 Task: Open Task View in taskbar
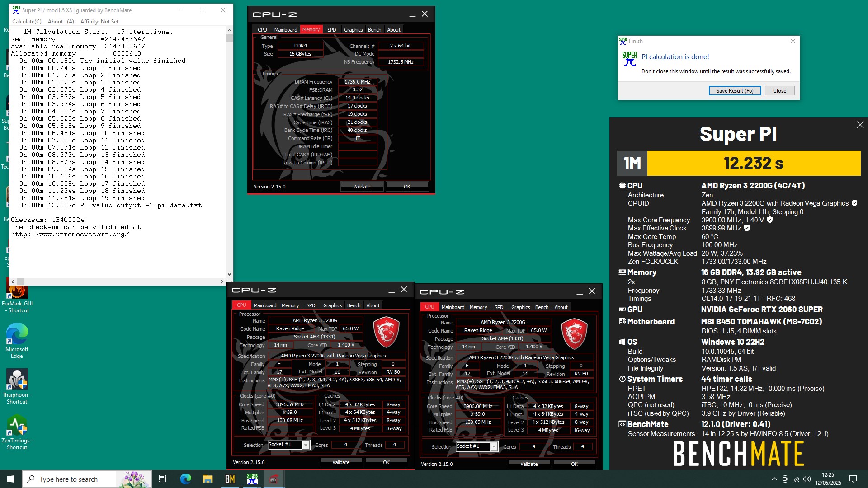pyautogui.click(x=163, y=479)
